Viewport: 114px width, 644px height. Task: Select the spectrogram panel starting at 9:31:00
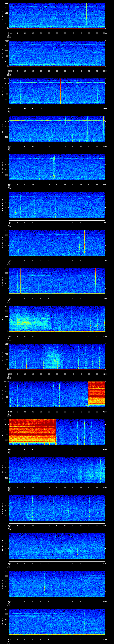click(57, 16)
